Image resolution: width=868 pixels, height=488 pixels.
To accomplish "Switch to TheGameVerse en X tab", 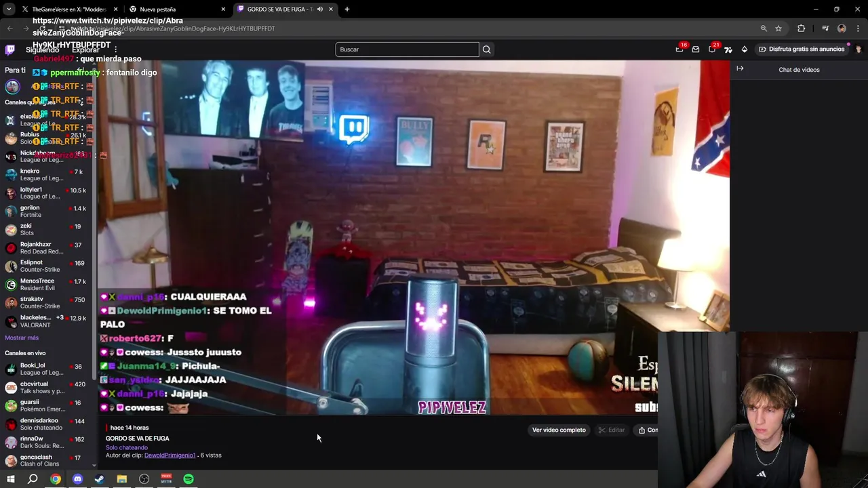I will [x=68, y=9].
